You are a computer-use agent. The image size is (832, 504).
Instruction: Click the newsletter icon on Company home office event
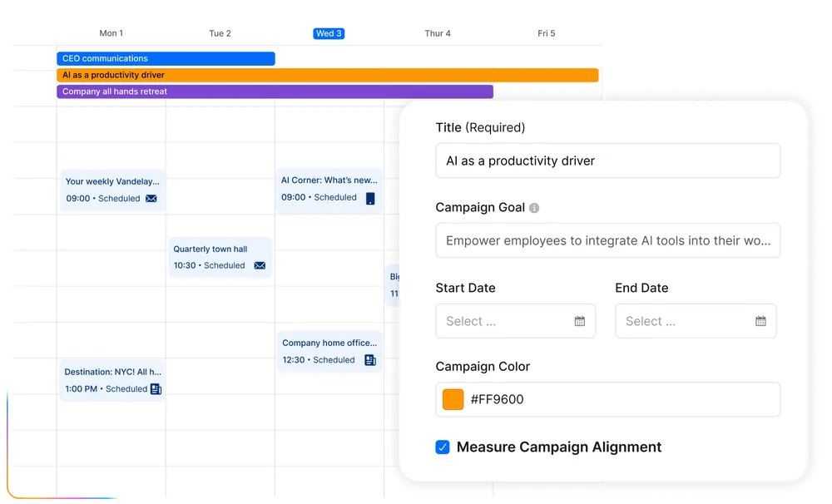point(369,360)
